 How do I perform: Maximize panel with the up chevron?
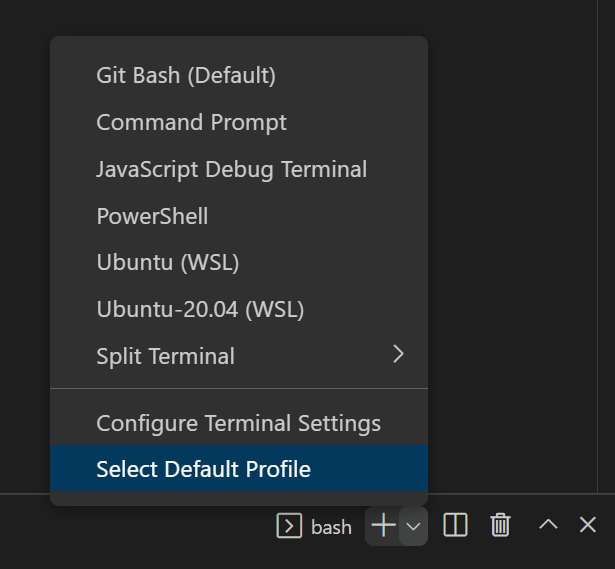click(x=548, y=524)
